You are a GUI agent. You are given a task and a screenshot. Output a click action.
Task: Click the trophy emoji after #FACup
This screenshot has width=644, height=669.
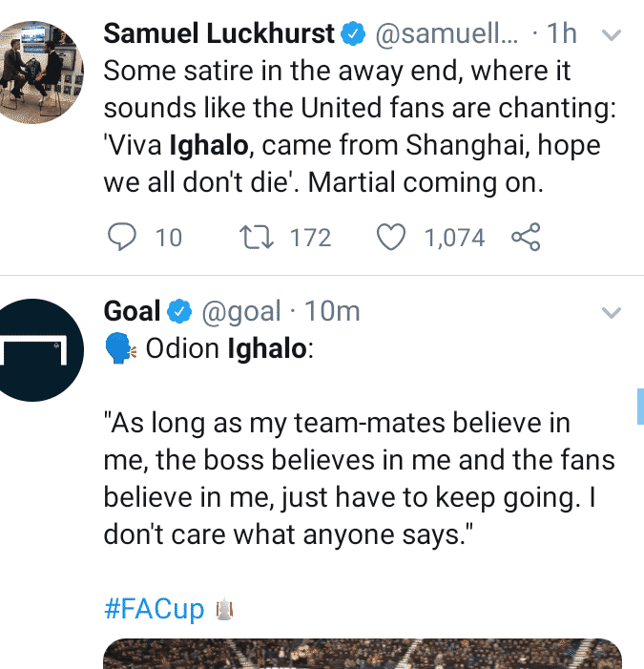pos(223,611)
